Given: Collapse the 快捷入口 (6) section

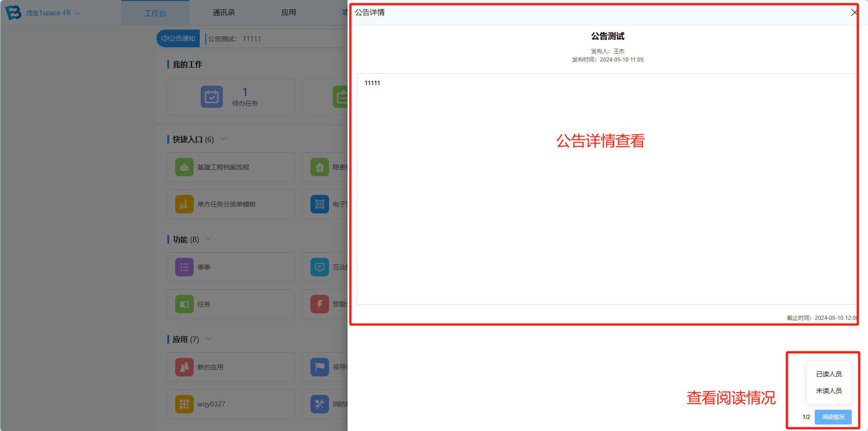Looking at the screenshot, I should pos(223,139).
